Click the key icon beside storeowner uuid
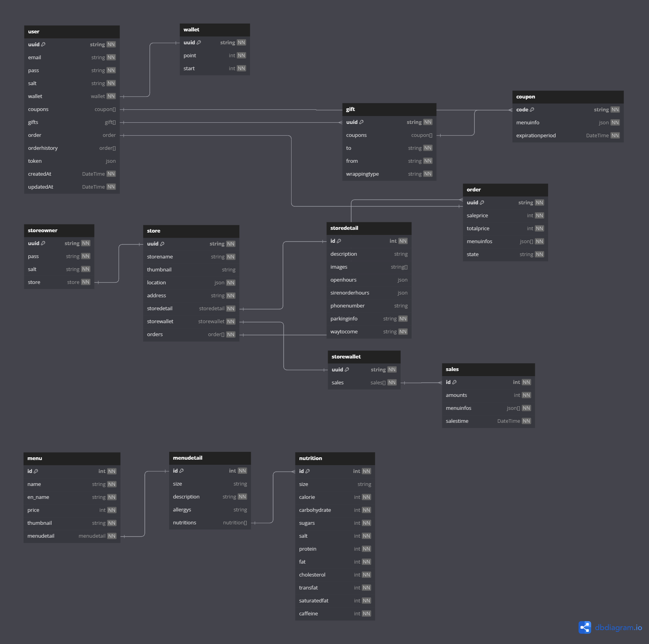This screenshot has width=649, height=644. pyautogui.click(x=43, y=244)
